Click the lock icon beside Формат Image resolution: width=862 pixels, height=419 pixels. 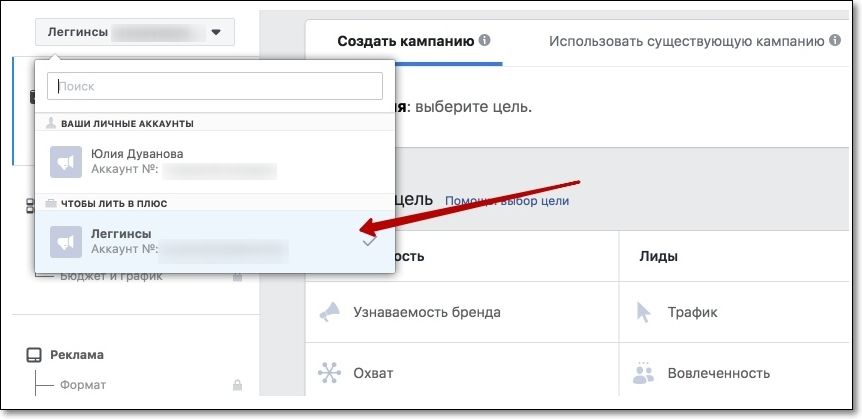tap(237, 385)
